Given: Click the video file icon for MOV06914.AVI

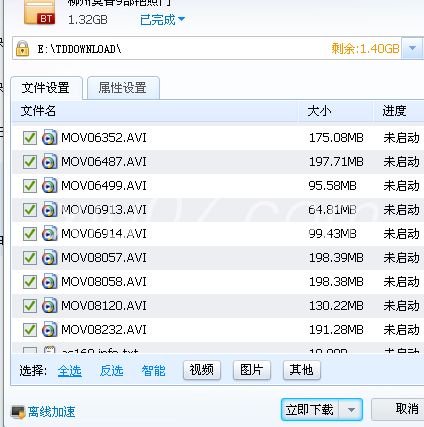Looking at the screenshot, I should 49,233.
